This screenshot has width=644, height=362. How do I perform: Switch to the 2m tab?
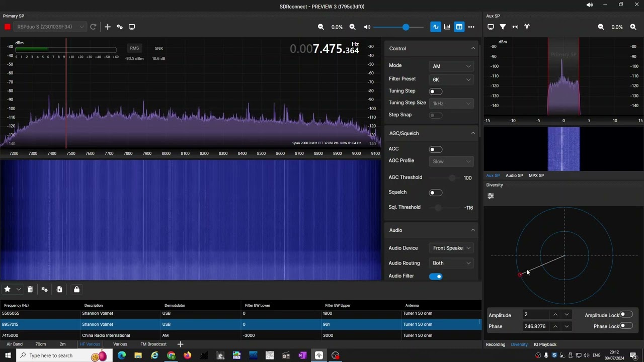pos(62,344)
